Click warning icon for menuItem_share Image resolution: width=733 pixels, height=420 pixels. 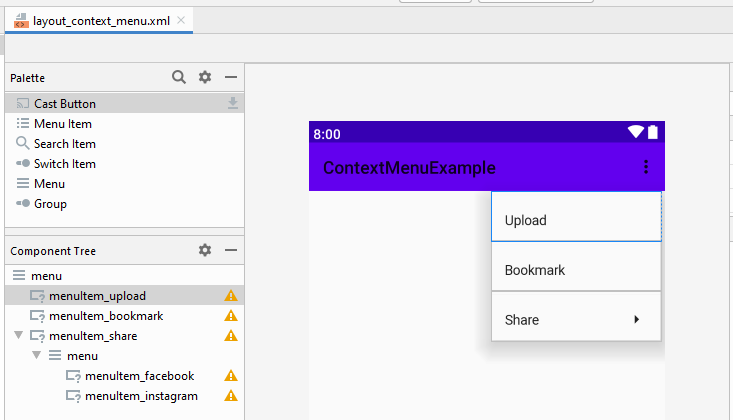coord(231,336)
